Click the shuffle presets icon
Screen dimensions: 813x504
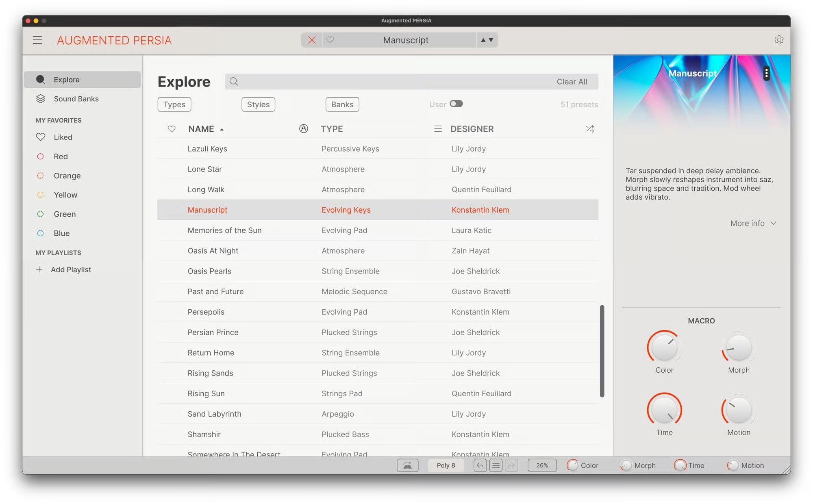pos(590,129)
